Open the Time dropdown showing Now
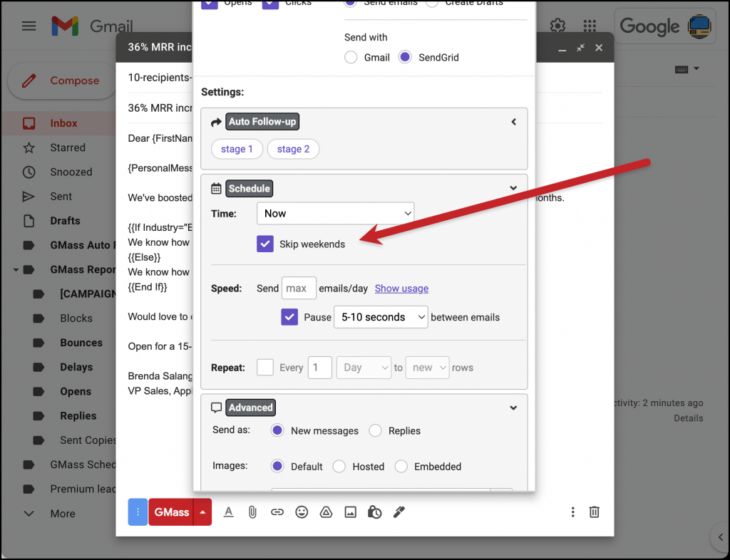This screenshot has height=560, width=730. click(335, 212)
